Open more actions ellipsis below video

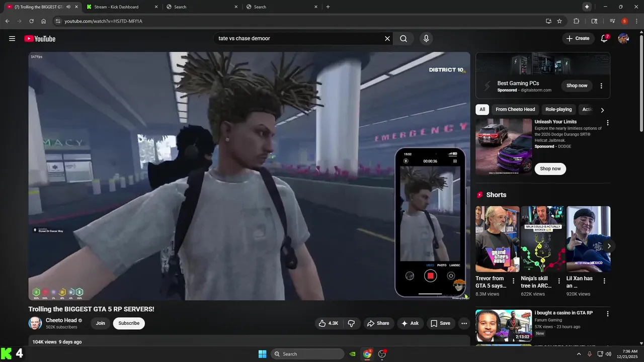[464, 323]
